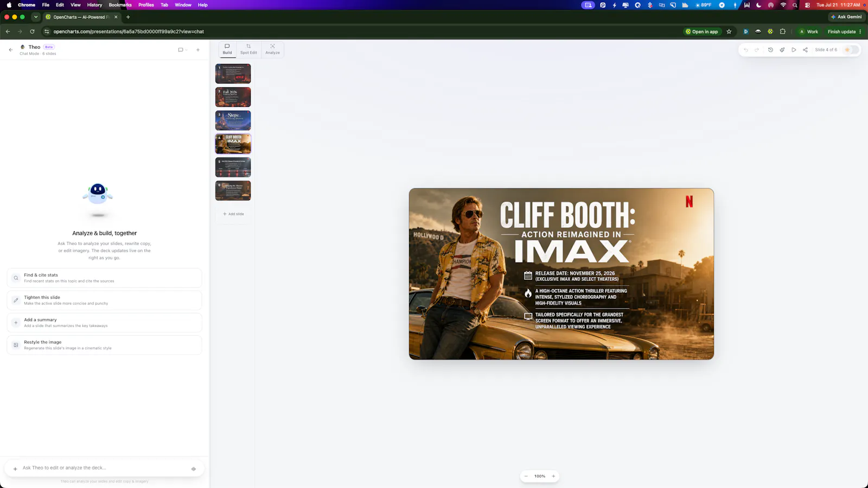
Task: Reload the page
Action: coord(32,31)
